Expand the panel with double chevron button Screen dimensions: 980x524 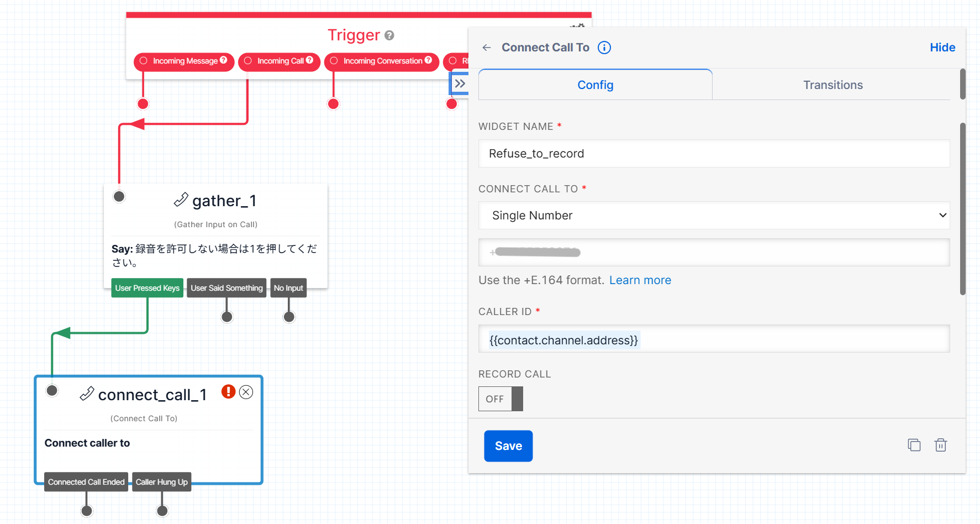pyautogui.click(x=460, y=84)
